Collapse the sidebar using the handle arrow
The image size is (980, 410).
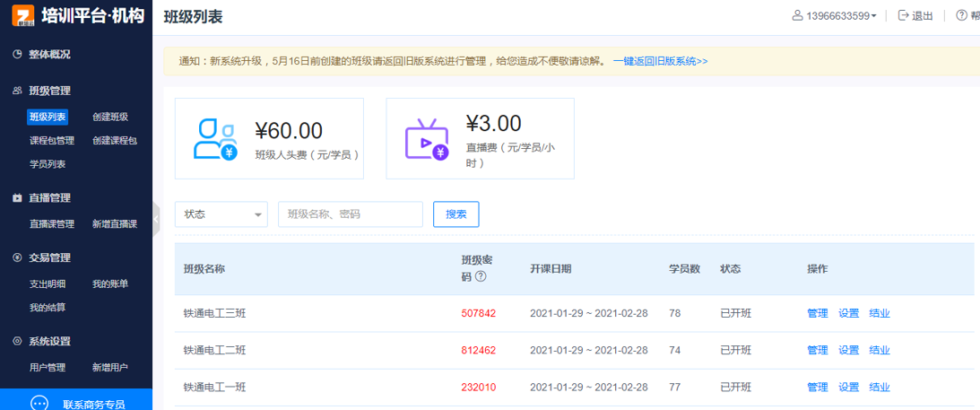(156, 218)
